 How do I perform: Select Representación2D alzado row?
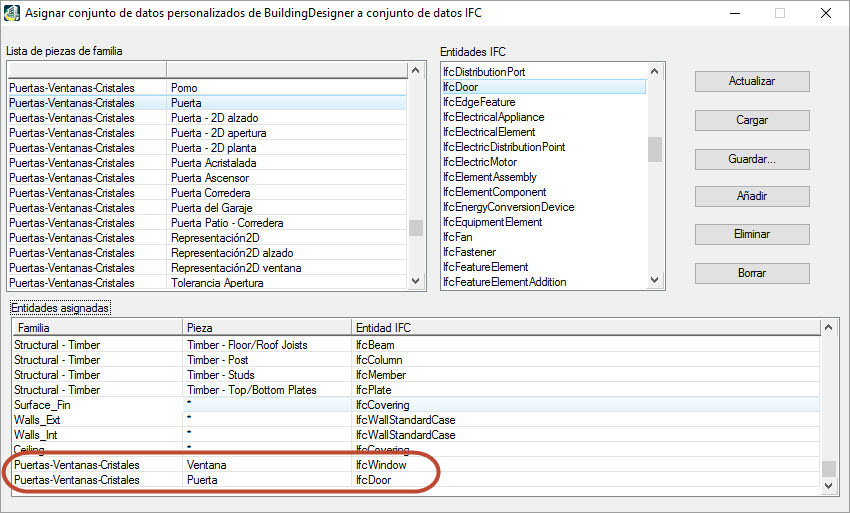pyautogui.click(x=207, y=253)
